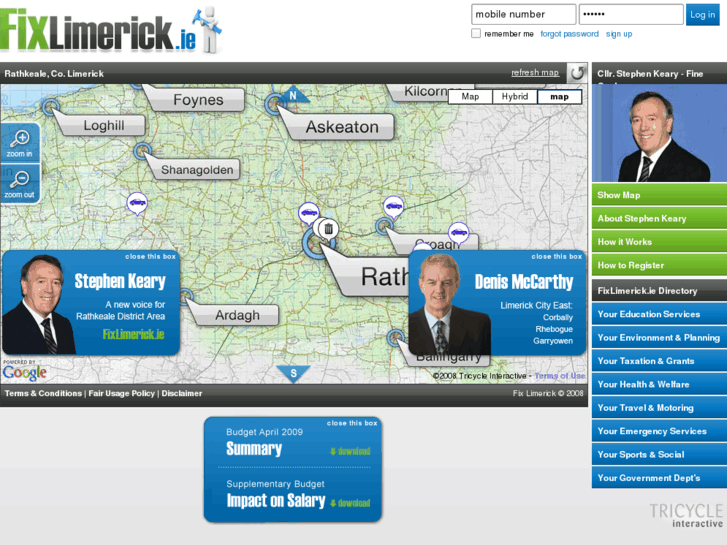Viewport: 727px width, 545px height.
Task: Click the zoom out magnifier button
Action: pos(19,185)
